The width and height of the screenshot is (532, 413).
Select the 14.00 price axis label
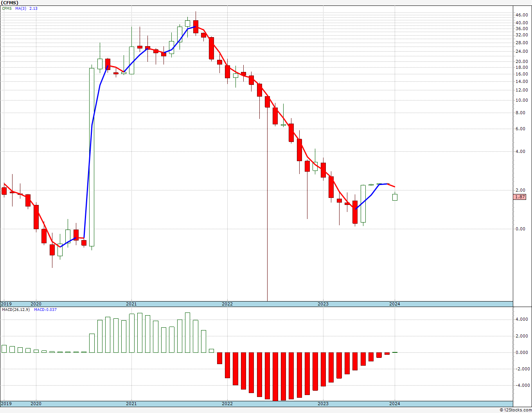pyautogui.click(x=522, y=81)
